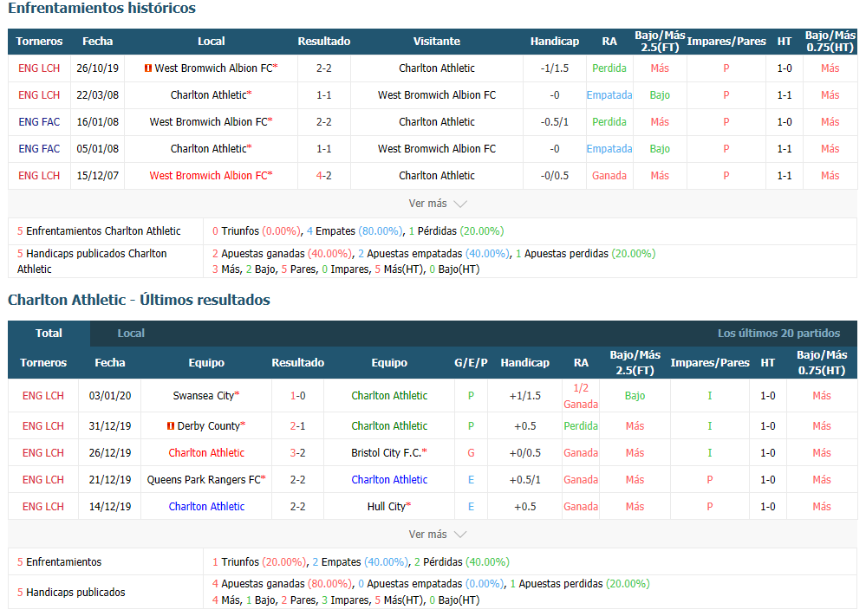Click Bajo in the Swansea City row
The image size is (866, 616).
tap(635, 396)
